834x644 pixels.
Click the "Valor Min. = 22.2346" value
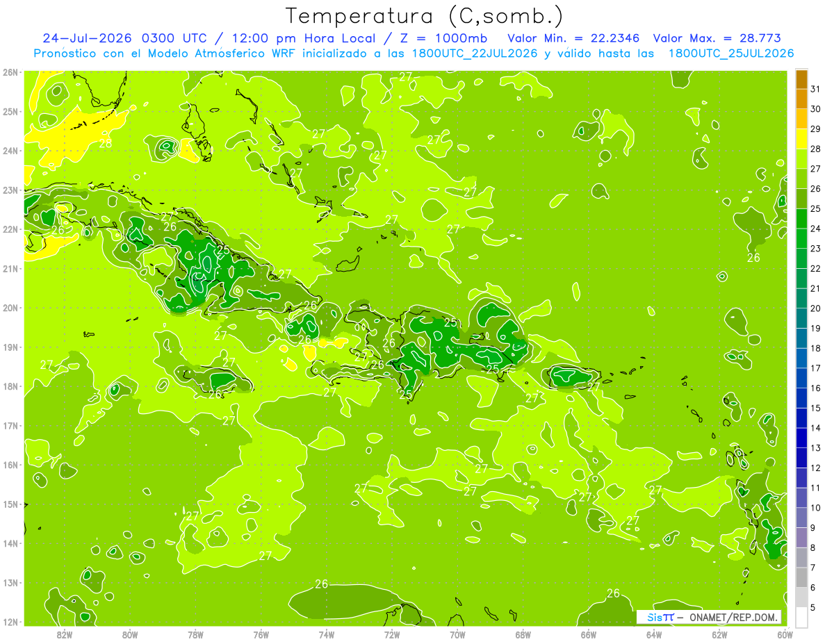click(x=573, y=38)
